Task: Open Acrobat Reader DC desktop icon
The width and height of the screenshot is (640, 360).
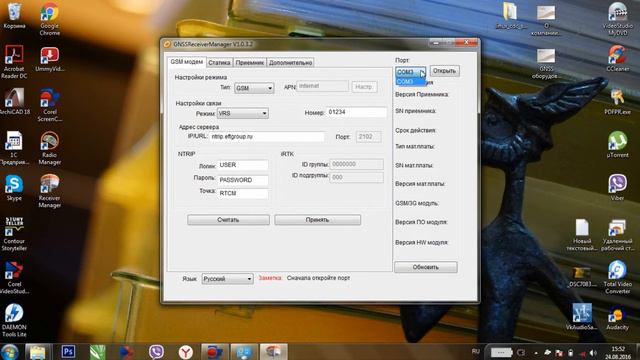Action: coord(14,62)
